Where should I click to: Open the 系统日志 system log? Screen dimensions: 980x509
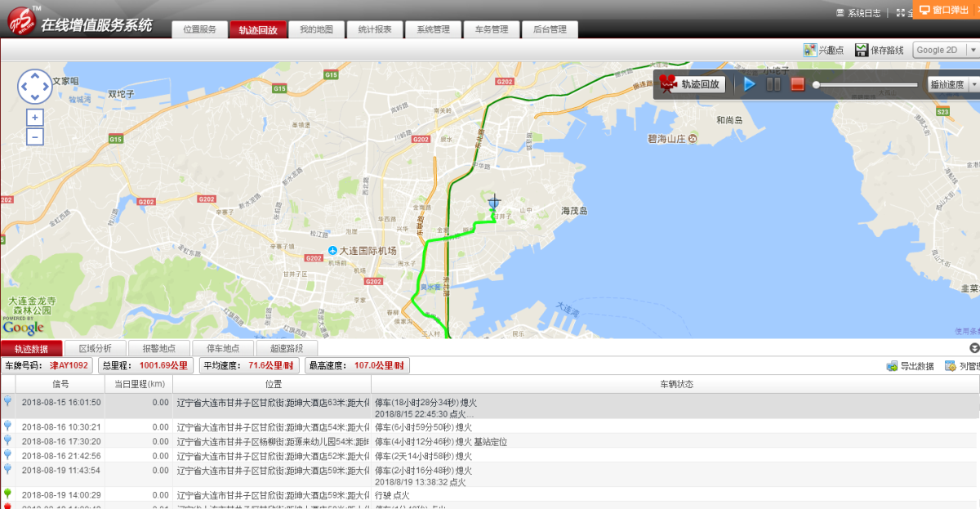[x=858, y=13]
